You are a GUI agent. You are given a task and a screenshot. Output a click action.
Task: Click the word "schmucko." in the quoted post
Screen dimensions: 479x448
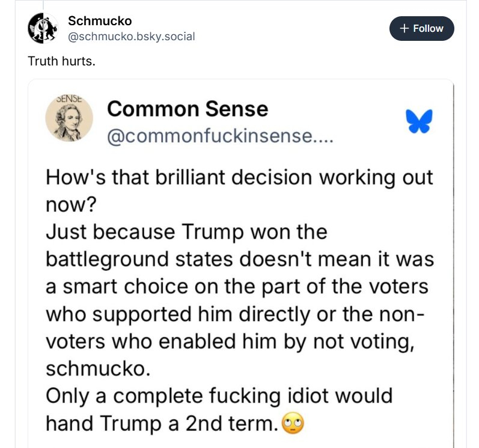pos(98,368)
